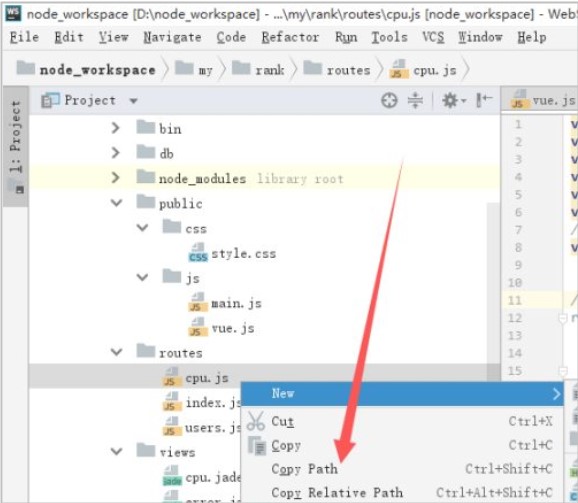Select vue.js in the project tree

click(x=233, y=328)
